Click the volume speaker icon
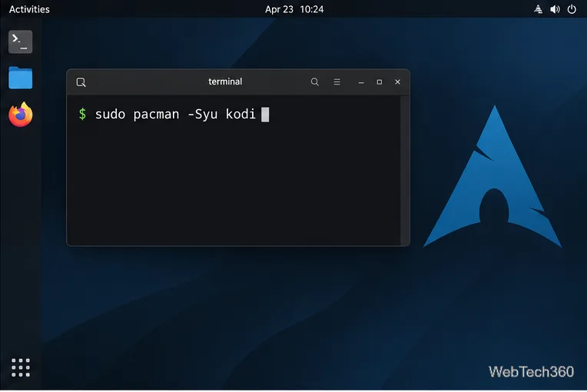 (555, 9)
